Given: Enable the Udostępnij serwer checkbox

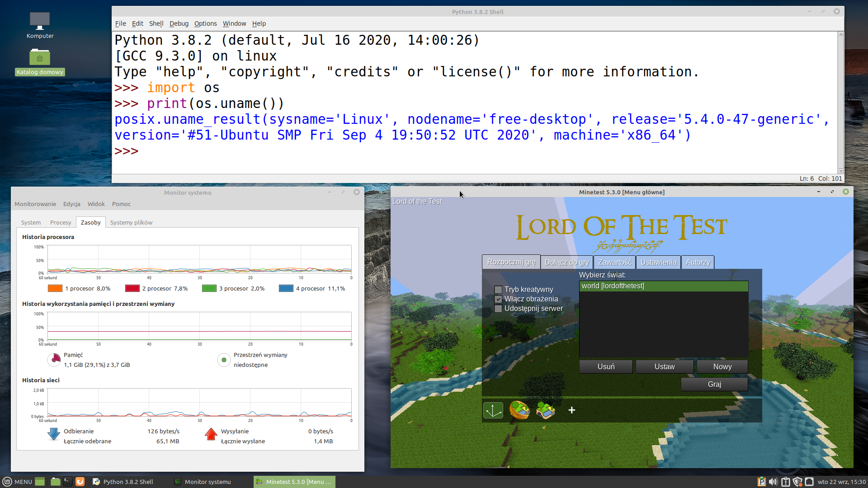Looking at the screenshot, I should coord(498,309).
